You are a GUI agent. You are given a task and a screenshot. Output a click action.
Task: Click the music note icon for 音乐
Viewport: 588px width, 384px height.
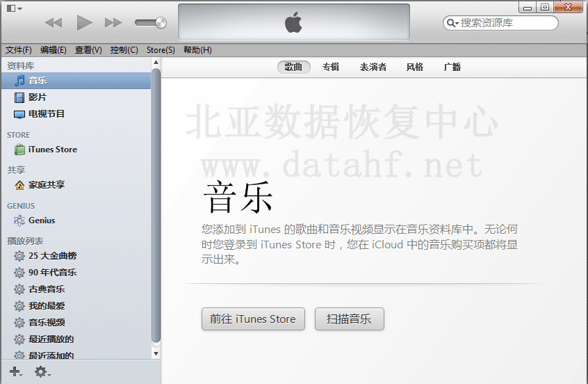pyautogui.click(x=19, y=80)
